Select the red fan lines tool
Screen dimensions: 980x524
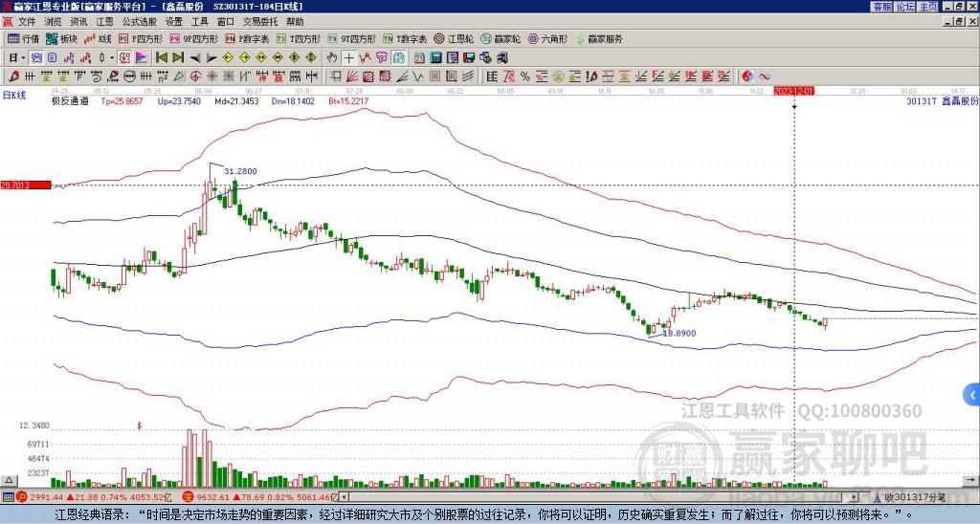coord(352,76)
